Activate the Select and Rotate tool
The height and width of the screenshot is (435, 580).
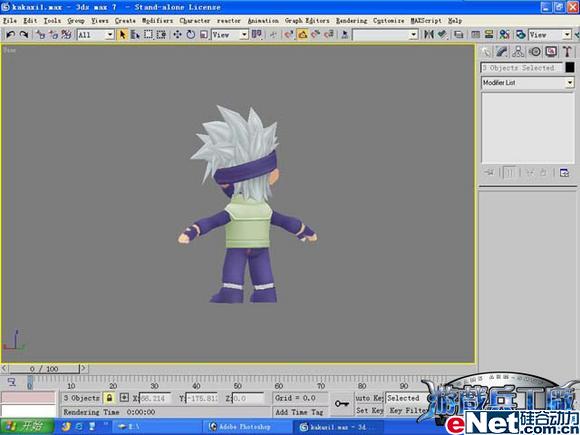pyautogui.click(x=191, y=35)
